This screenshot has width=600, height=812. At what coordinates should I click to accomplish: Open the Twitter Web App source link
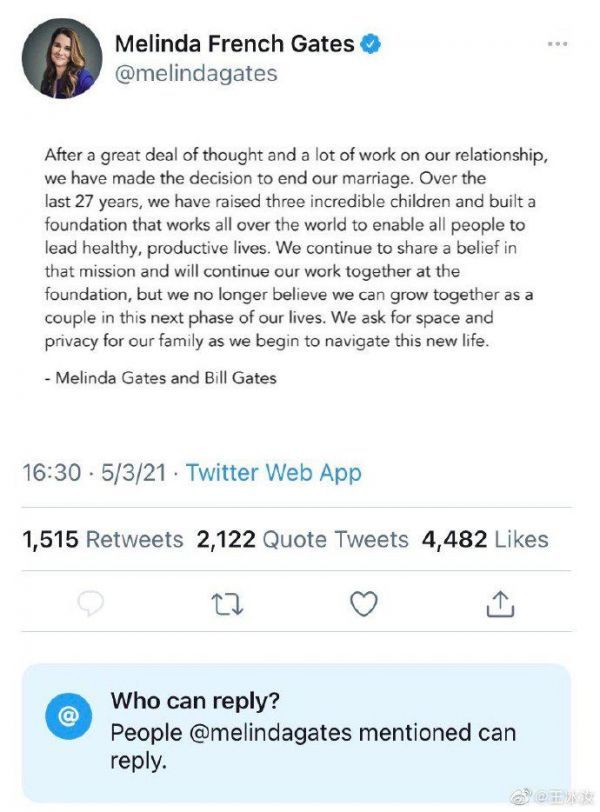coord(273,473)
